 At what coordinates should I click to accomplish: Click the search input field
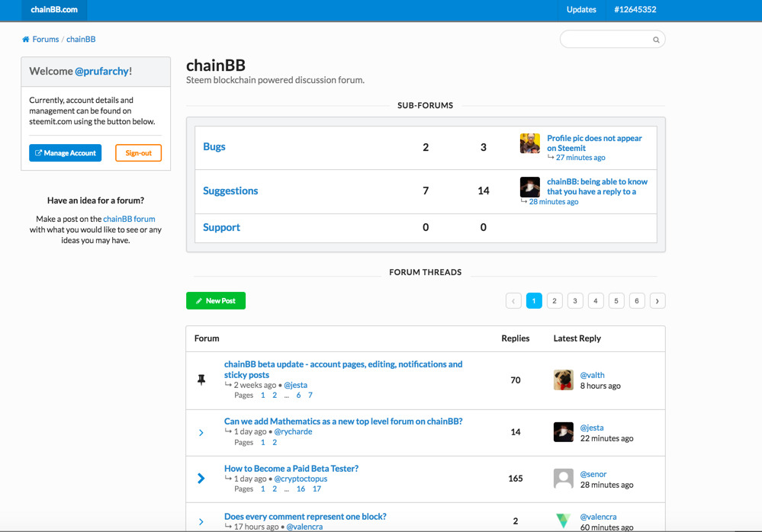[x=612, y=40]
